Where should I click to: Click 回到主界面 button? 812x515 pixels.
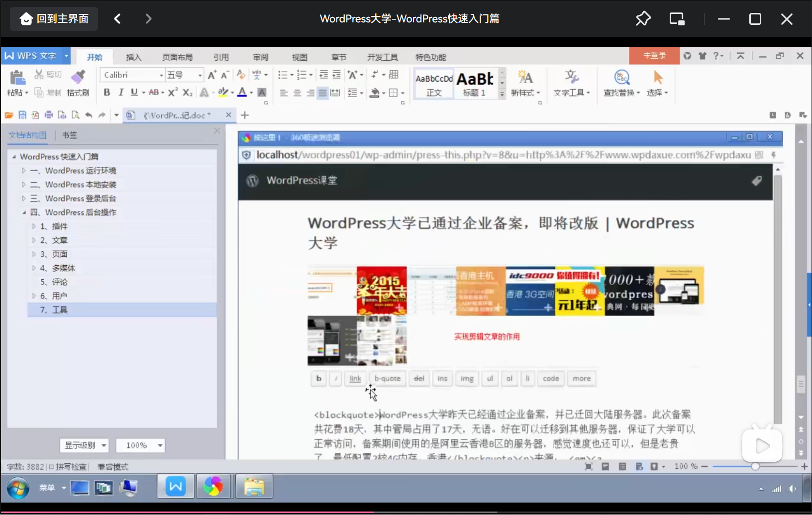(x=54, y=19)
